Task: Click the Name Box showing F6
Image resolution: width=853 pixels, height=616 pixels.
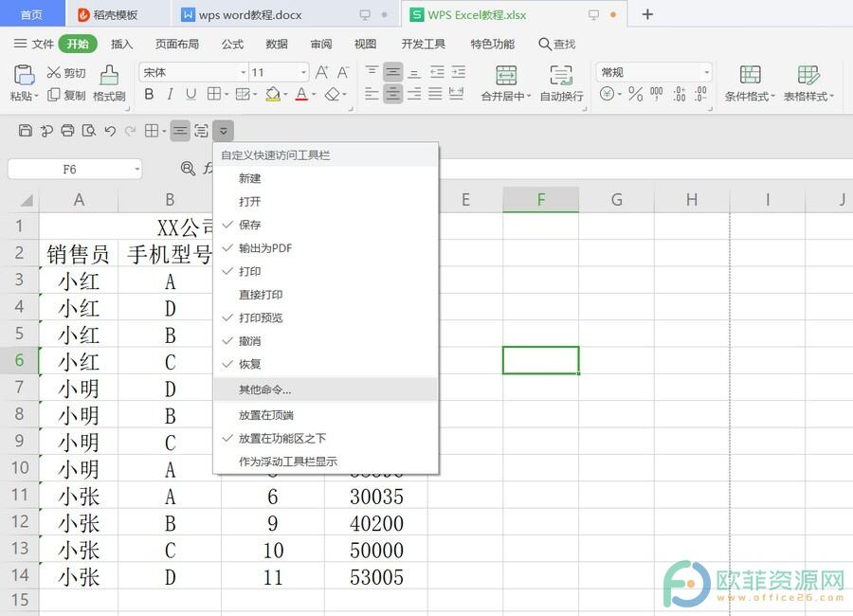Action: (x=69, y=169)
